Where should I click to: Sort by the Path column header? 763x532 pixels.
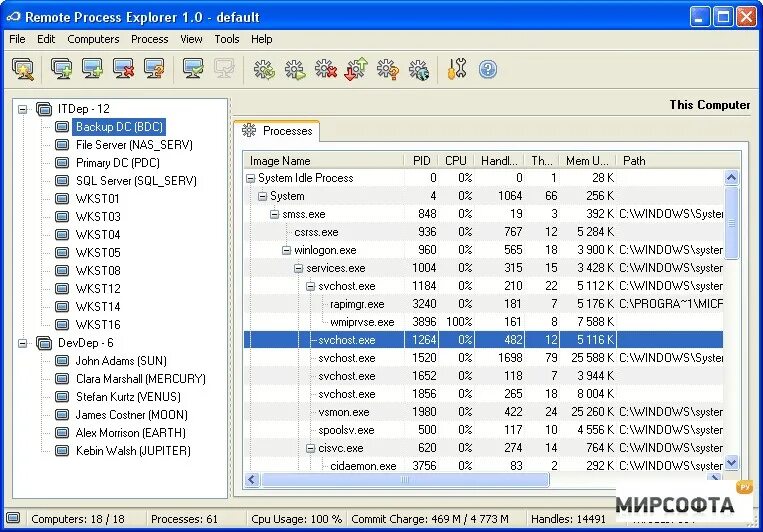tap(678, 161)
